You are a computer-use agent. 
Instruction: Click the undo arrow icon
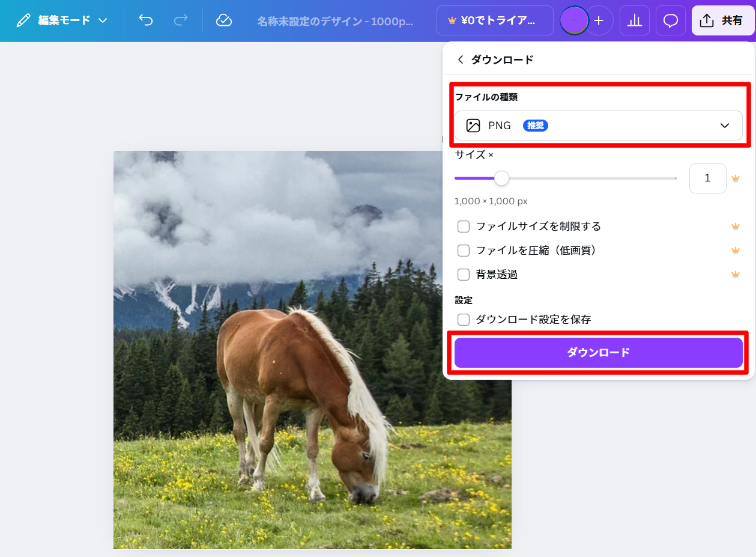click(146, 20)
